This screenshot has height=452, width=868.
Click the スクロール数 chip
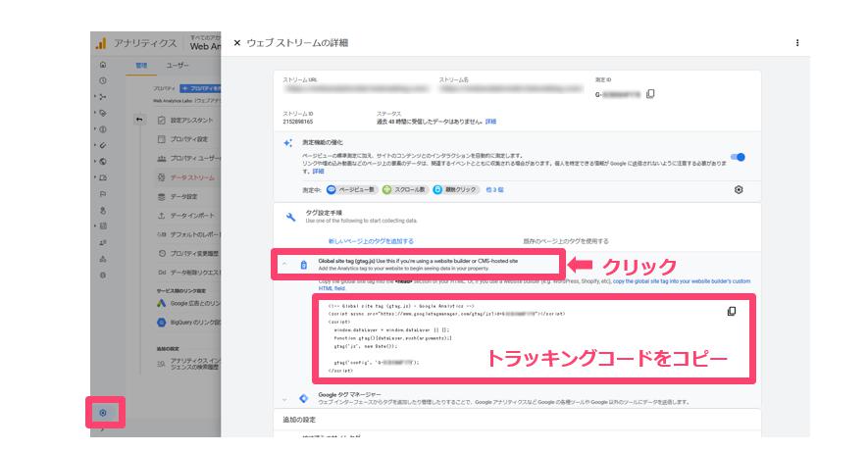point(405,190)
